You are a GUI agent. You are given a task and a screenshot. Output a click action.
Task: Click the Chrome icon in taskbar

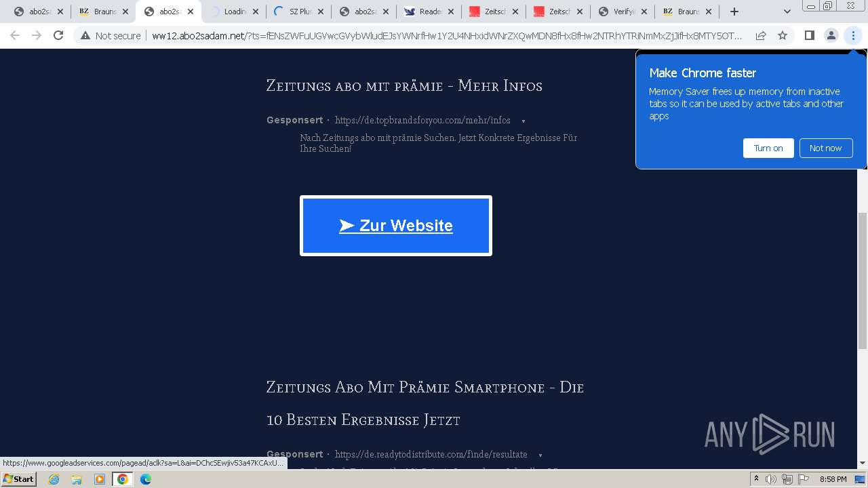pyautogui.click(x=123, y=479)
